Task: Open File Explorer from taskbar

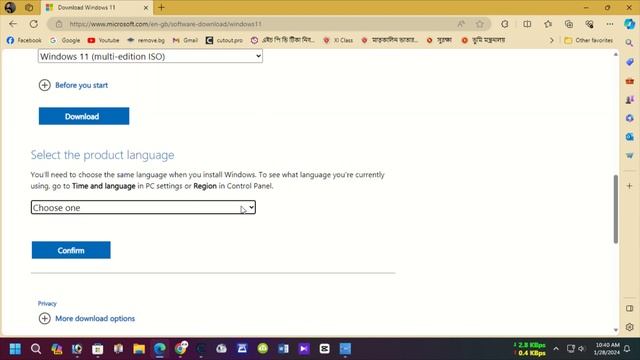Action: pos(139,349)
